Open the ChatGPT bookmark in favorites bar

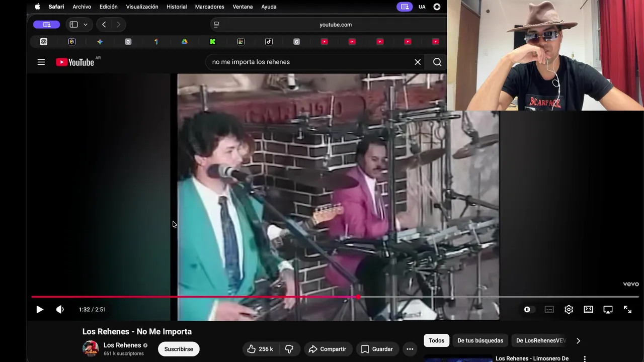44,42
